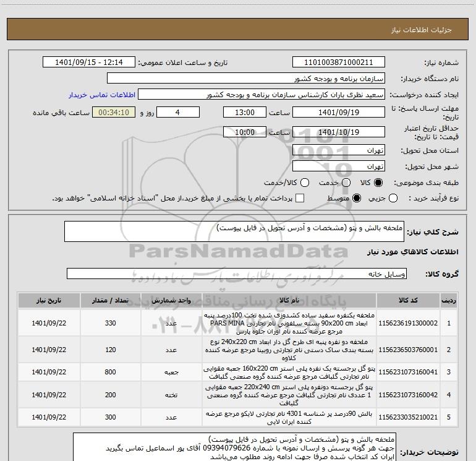Click the general description field ملحفه بالش و پتو
Screen dimensions: 476x461
(x=234, y=231)
